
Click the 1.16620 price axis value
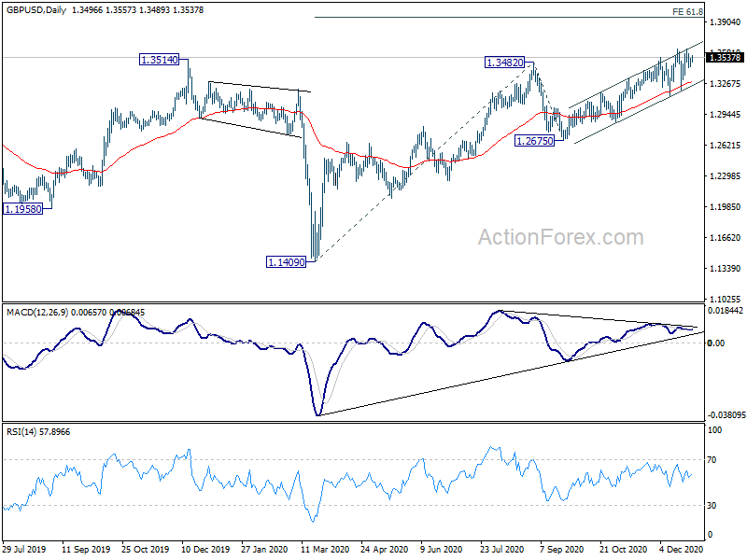pyautogui.click(x=726, y=238)
